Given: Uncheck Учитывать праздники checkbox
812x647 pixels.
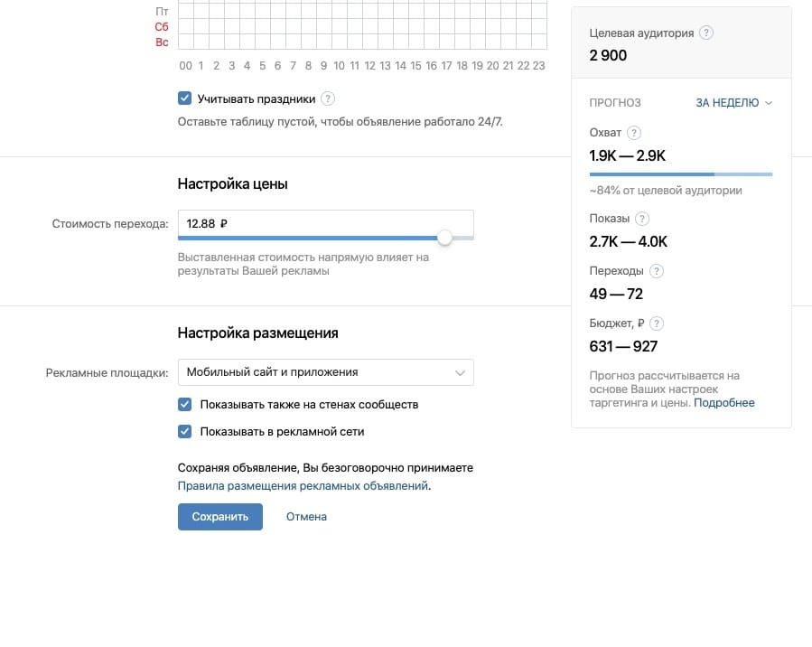Looking at the screenshot, I should 185,98.
